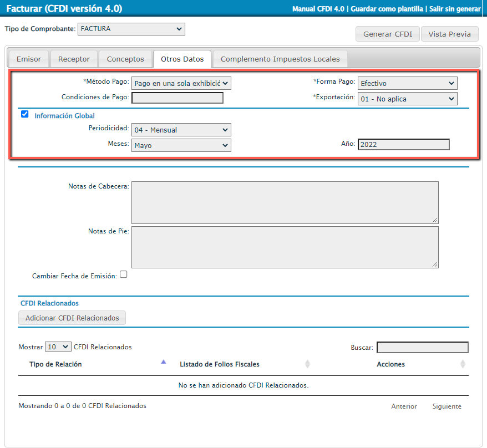
Task: Change the Exportación dropdown selection
Action: click(x=407, y=99)
